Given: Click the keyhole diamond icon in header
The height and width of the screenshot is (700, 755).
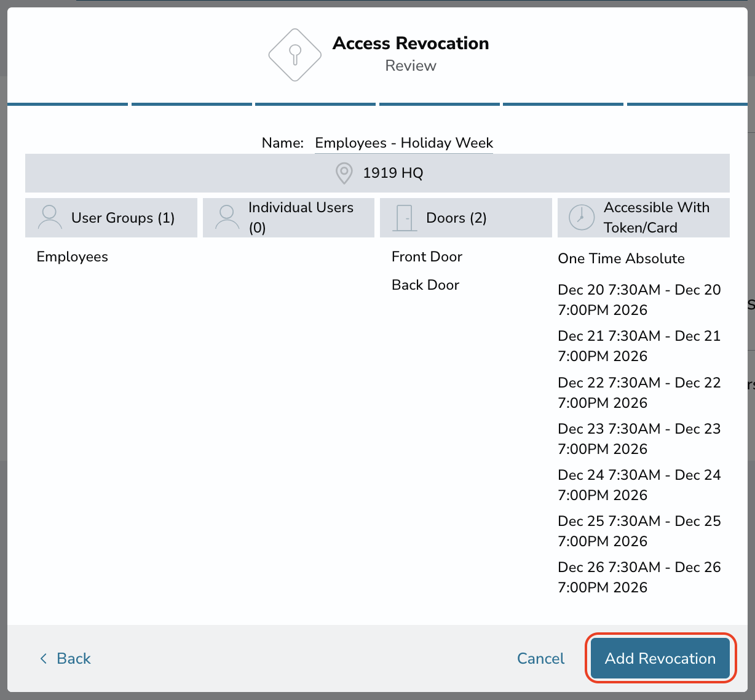Looking at the screenshot, I should click(295, 55).
